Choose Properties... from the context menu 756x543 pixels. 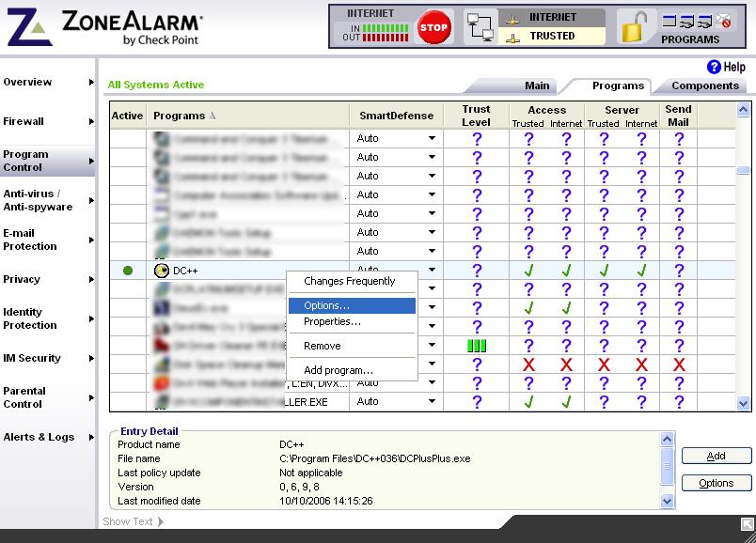click(352, 322)
